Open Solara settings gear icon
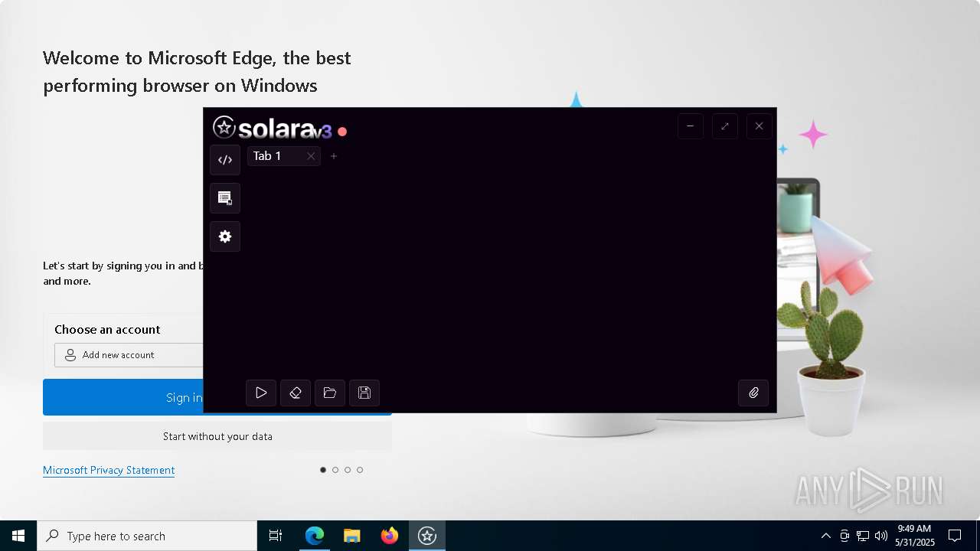Viewport: 980px width, 551px height. point(225,236)
